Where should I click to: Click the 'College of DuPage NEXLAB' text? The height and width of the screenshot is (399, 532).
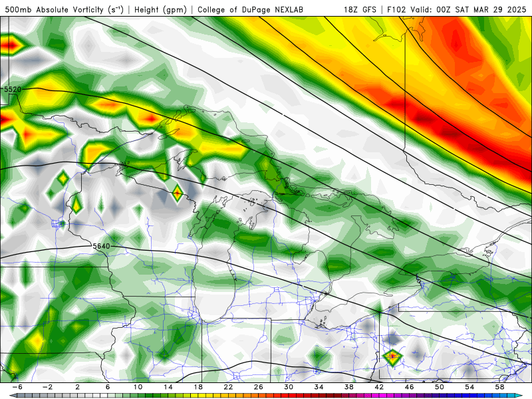pos(250,10)
